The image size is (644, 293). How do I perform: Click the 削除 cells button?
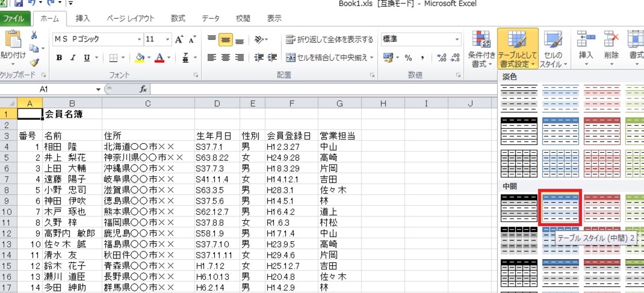(x=611, y=49)
